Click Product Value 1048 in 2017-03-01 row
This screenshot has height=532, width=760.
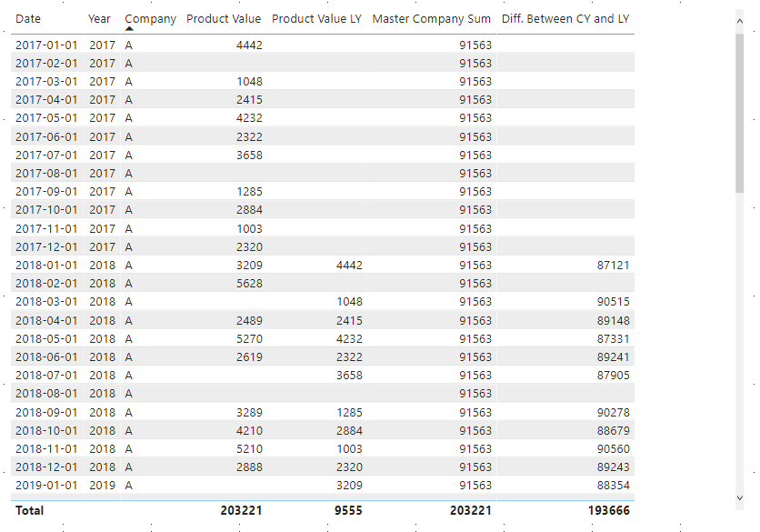coord(249,82)
